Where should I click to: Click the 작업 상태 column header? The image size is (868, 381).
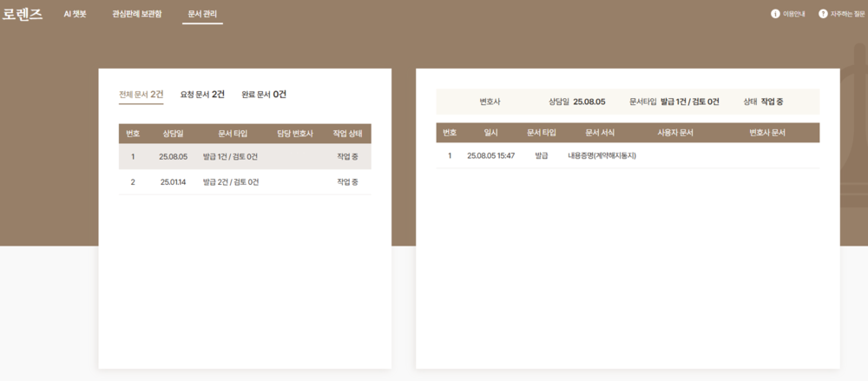pos(347,134)
